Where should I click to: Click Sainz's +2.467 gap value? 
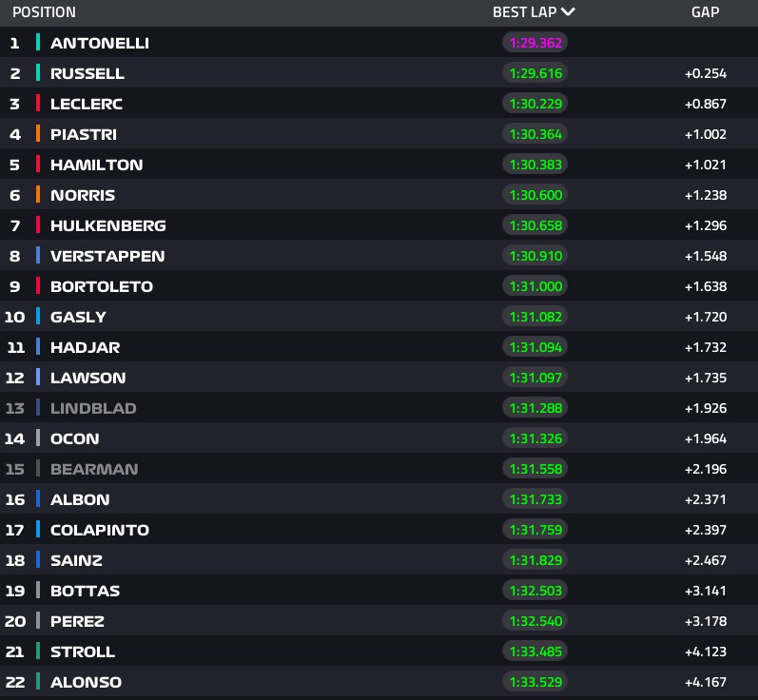705,560
